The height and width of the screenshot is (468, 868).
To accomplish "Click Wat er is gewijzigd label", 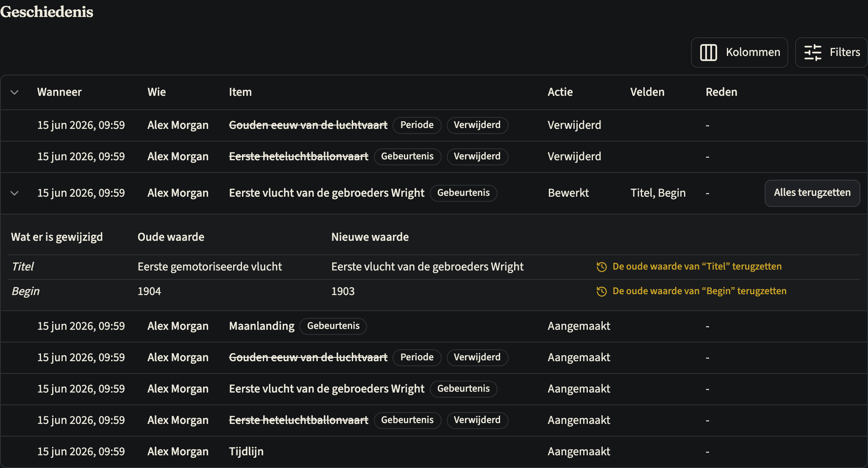I will pos(57,237).
